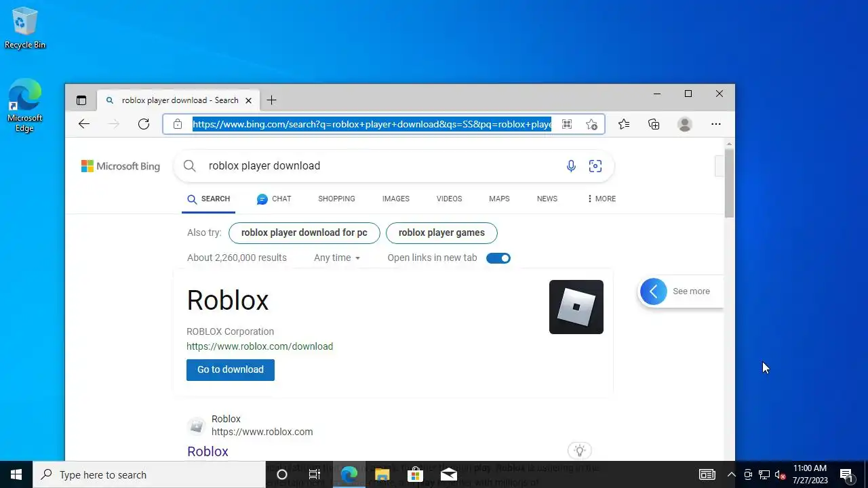Image resolution: width=868 pixels, height=488 pixels.
Task: Switch to the NEWS tab
Action: point(547,199)
